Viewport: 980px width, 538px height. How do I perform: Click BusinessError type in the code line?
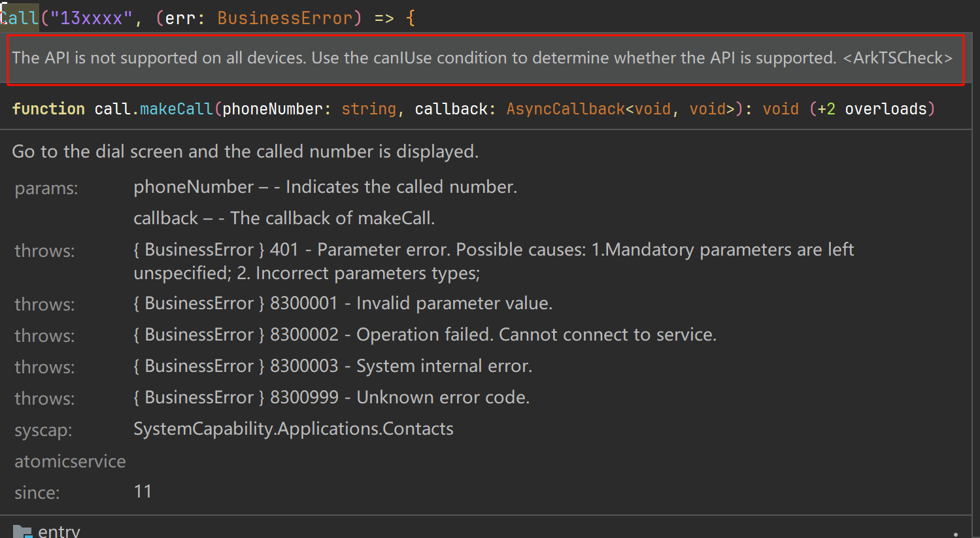coord(285,18)
